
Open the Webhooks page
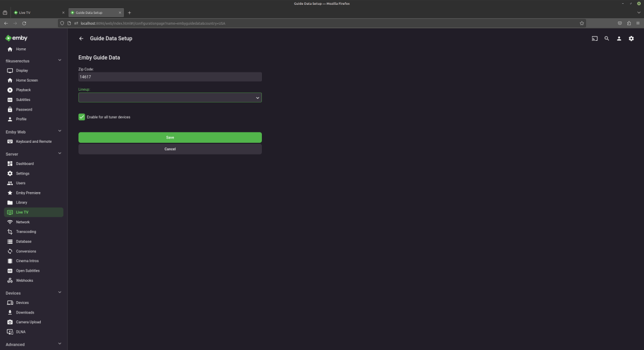(x=24, y=280)
